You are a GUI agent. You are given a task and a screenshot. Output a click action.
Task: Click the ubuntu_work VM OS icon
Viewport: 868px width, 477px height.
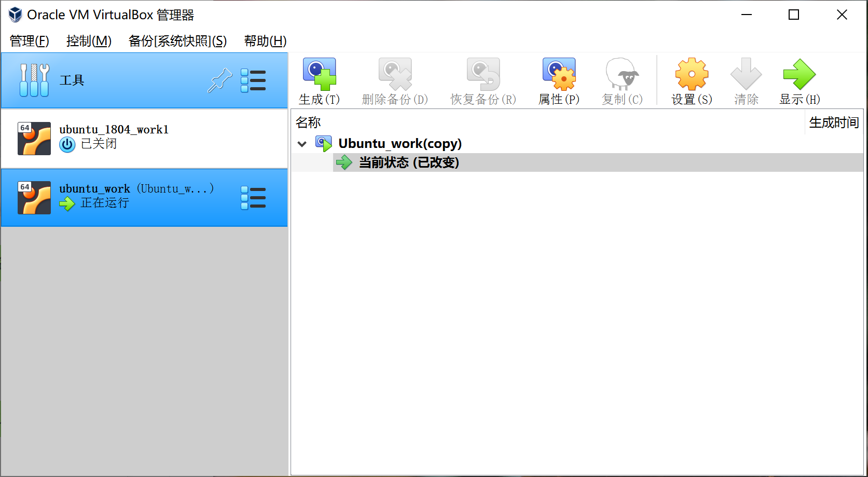(x=34, y=198)
